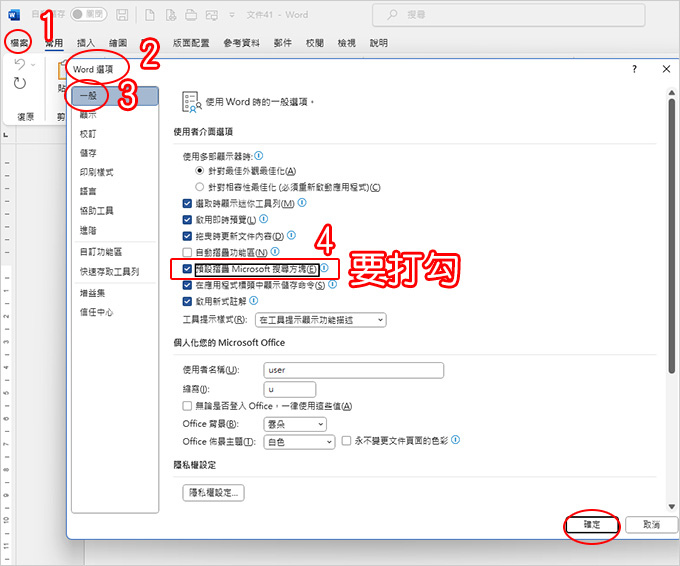Expand the Undo dropdown arrow
The image size is (680, 566).
coord(33,65)
